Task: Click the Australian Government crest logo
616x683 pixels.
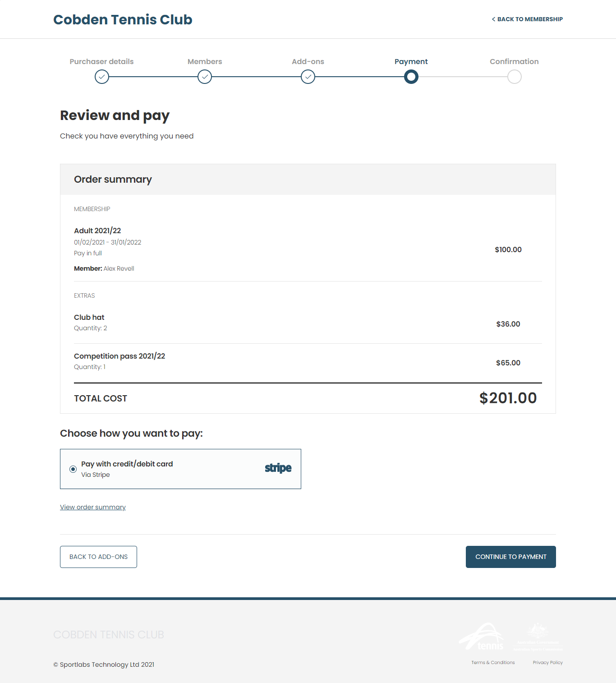Action: tap(538, 637)
